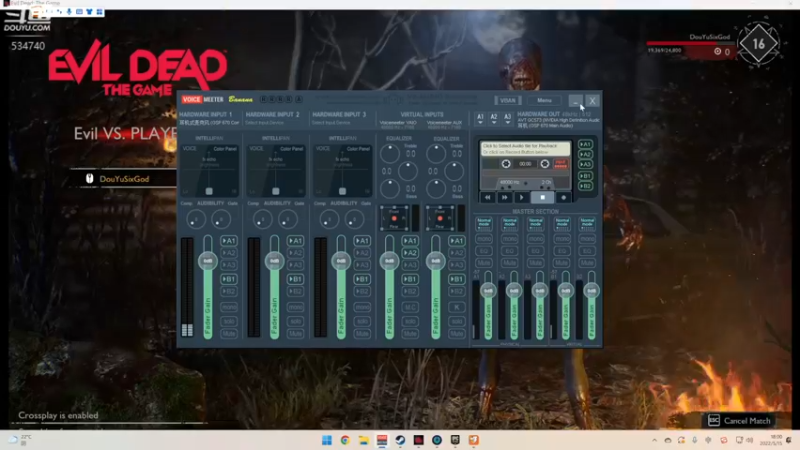Click the B2 master bus fader knob
800x450 pixels.
click(591, 291)
